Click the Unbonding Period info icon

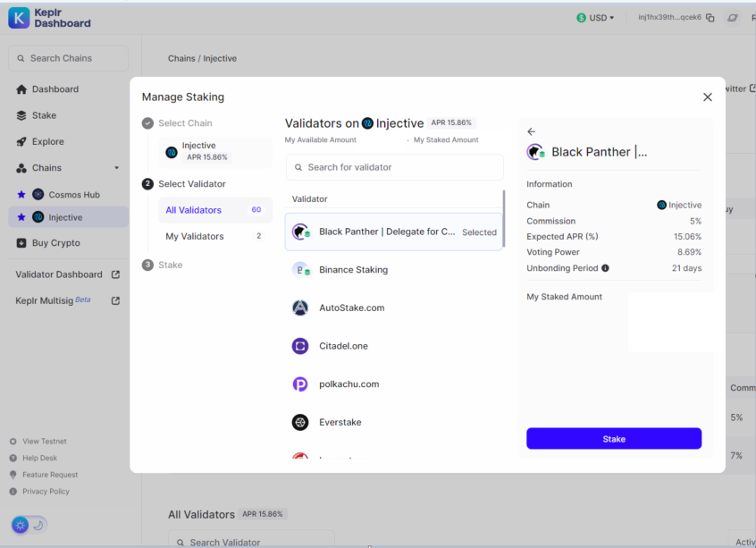pos(605,268)
